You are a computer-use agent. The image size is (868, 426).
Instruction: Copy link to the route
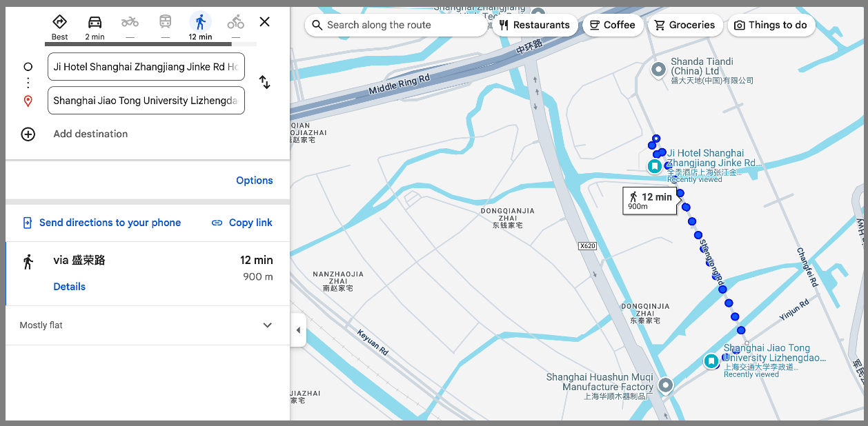coord(241,223)
